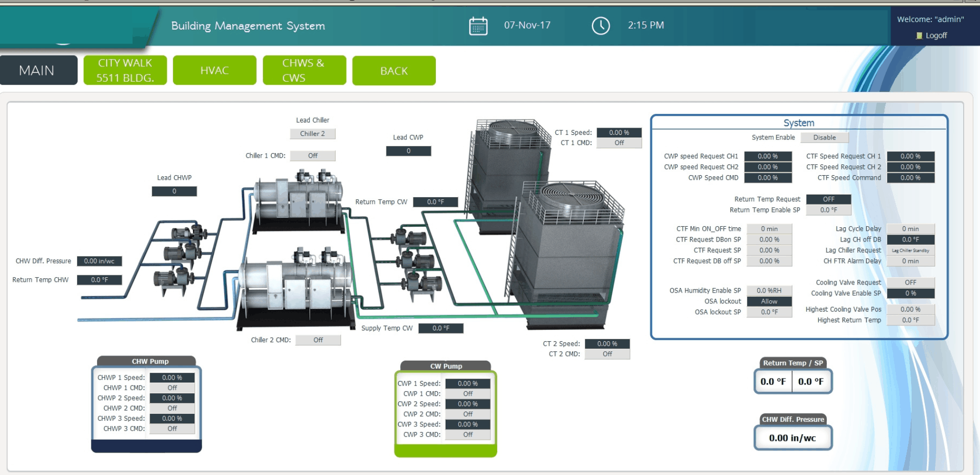Viewport: 980px width, 475px height.
Task: Click the calendar icon in the header
Action: pyautogui.click(x=478, y=26)
